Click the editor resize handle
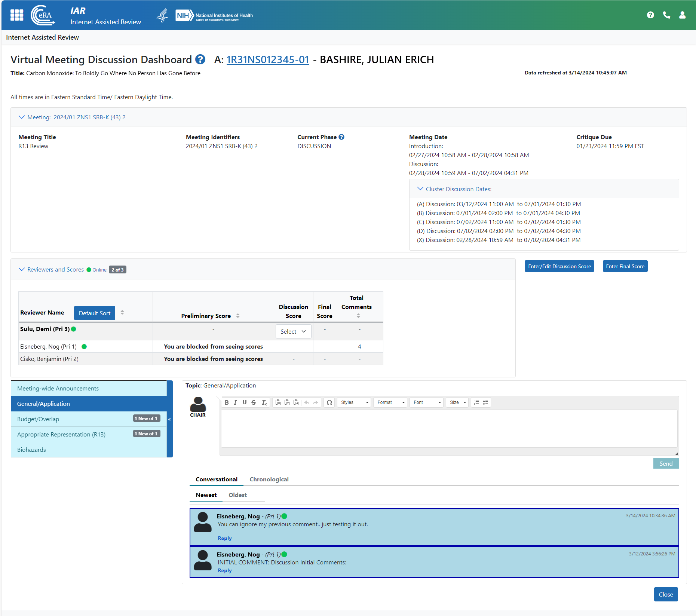 [676, 453]
